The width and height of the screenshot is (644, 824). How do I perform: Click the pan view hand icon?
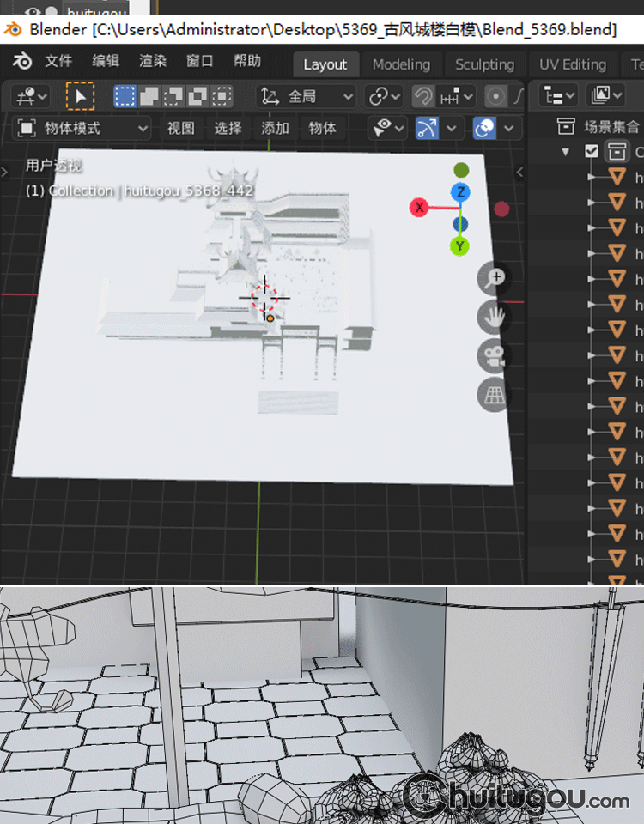pos(494,317)
